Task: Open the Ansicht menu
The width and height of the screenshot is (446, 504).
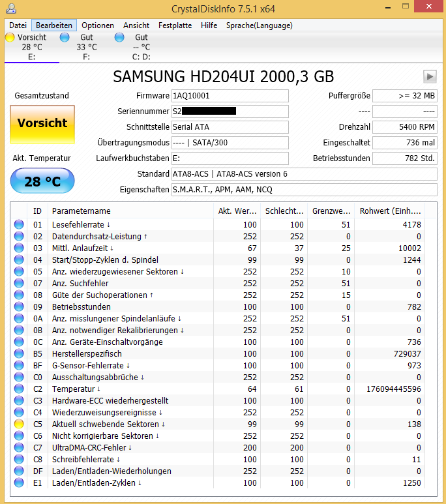Action: pyautogui.click(x=136, y=25)
